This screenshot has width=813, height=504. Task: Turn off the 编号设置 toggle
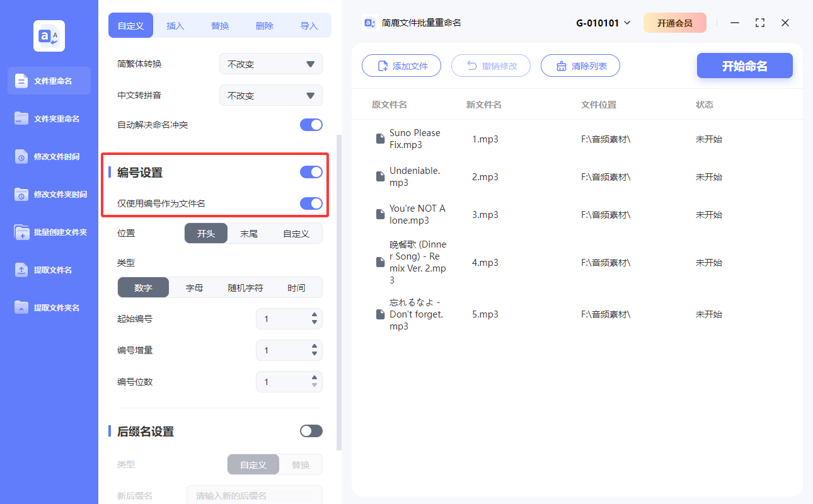(x=311, y=171)
